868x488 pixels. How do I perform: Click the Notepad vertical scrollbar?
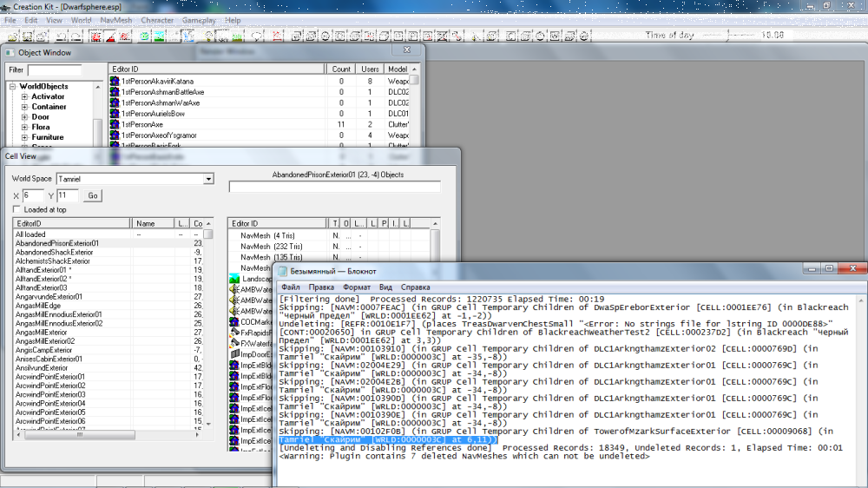click(861, 391)
